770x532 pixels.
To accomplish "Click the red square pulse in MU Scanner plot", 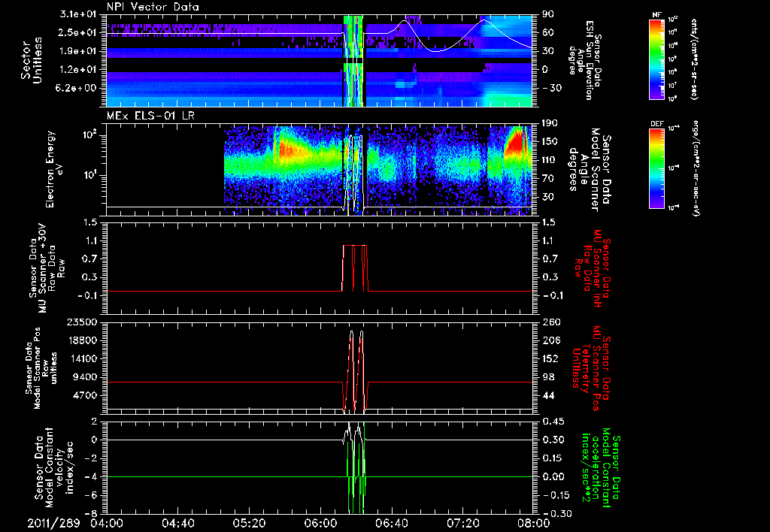I will click(355, 268).
